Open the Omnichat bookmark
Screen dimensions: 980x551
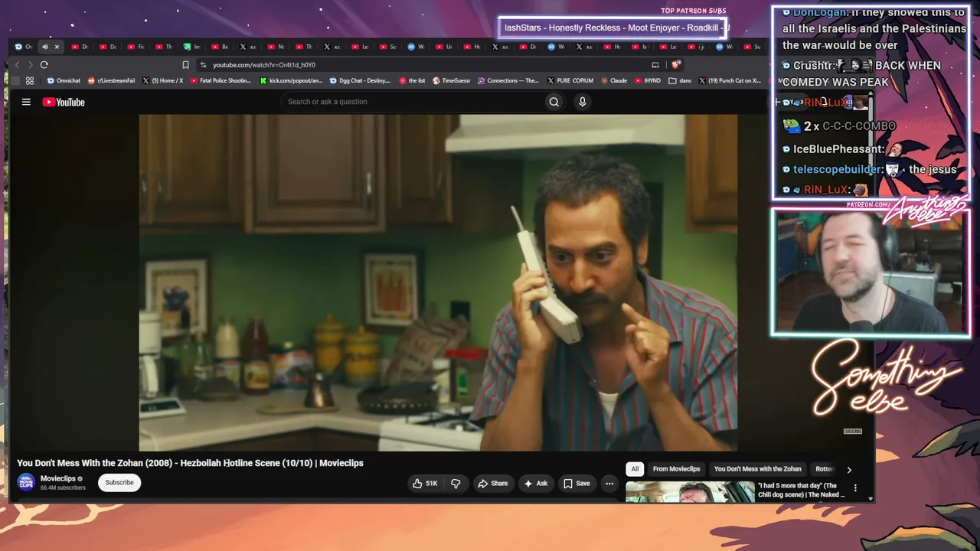(x=64, y=80)
